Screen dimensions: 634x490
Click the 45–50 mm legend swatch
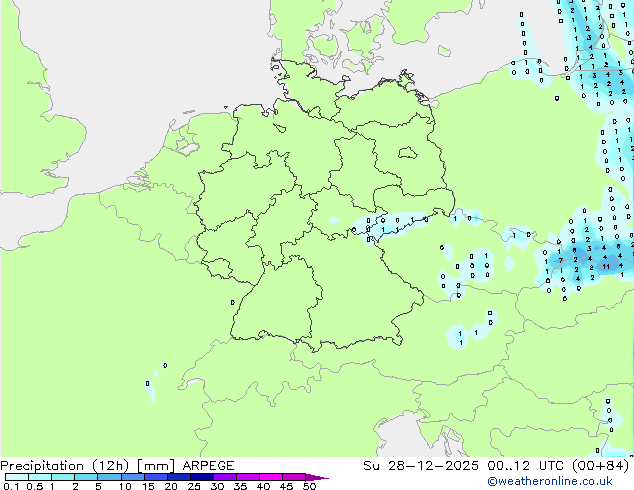click(x=294, y=477)
